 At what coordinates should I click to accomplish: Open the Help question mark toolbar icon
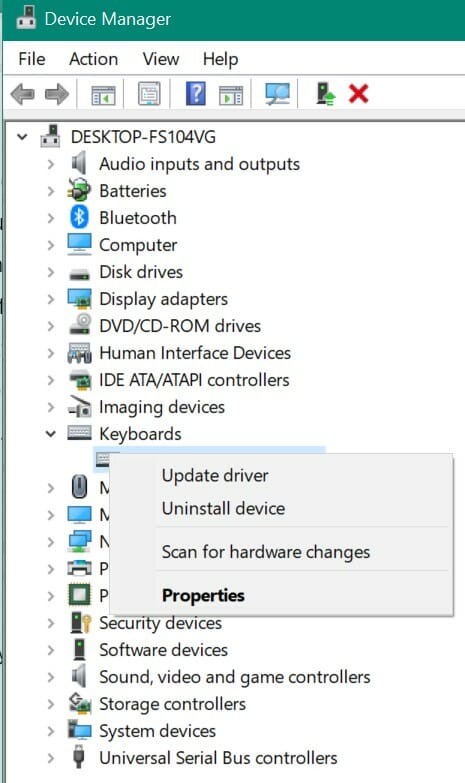coord(196,93)
